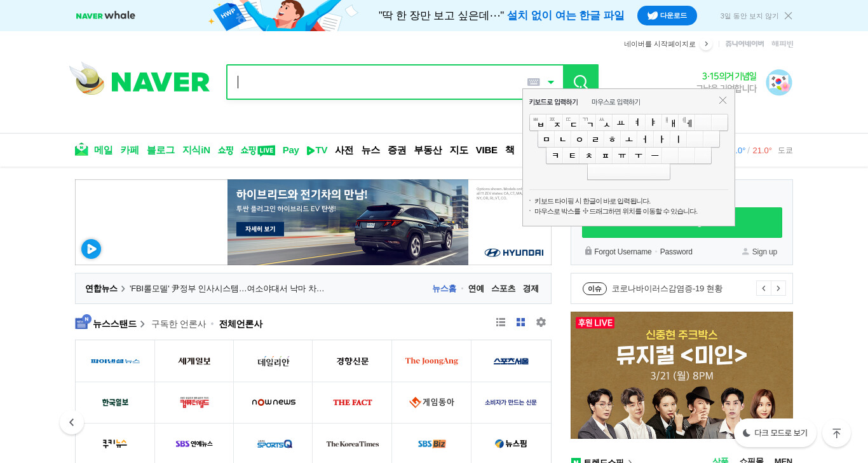This screenshot has height=463, width=868.
Task: Open 쇼핑LIVE in navigation menu
Action: click(258, 150)
